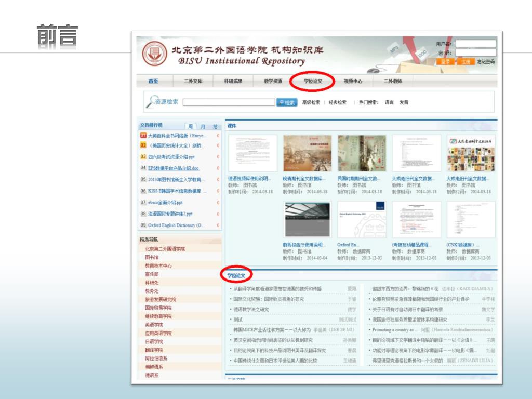
Task: Focus the 用户名 input field
Action: [x=476, y=44]
